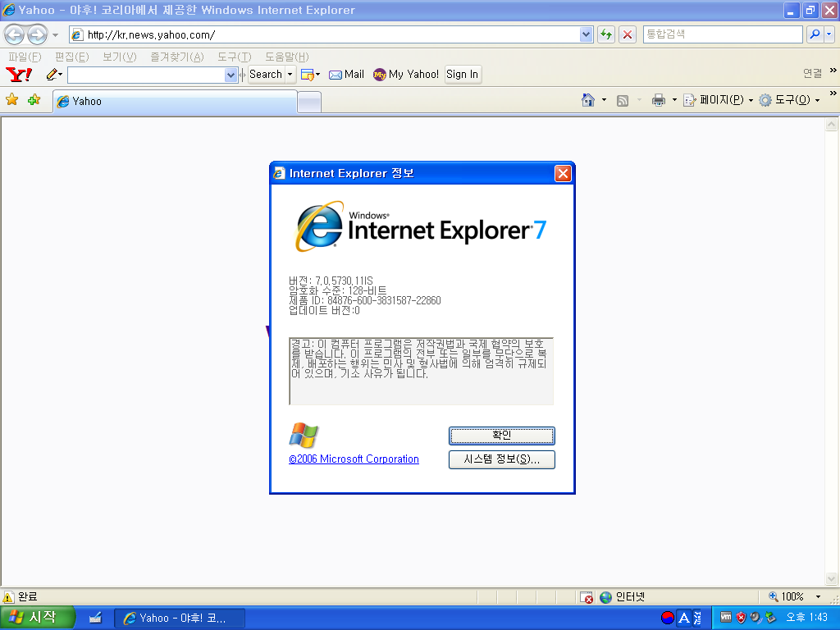Open the 도구(O) command menu
Screen dimensions: 840x630
(x=790, y=100)
